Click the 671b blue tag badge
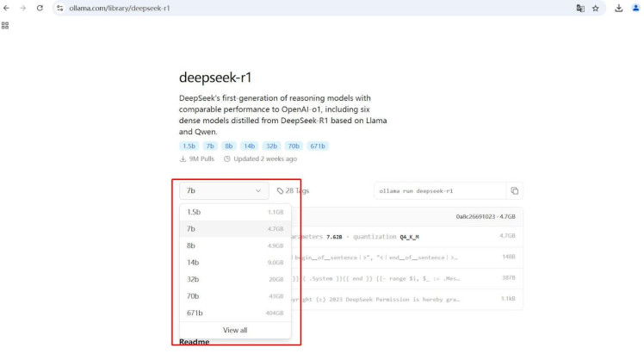Image resolution: width=644 pixels, height=354 pixels. coord(318,146)
